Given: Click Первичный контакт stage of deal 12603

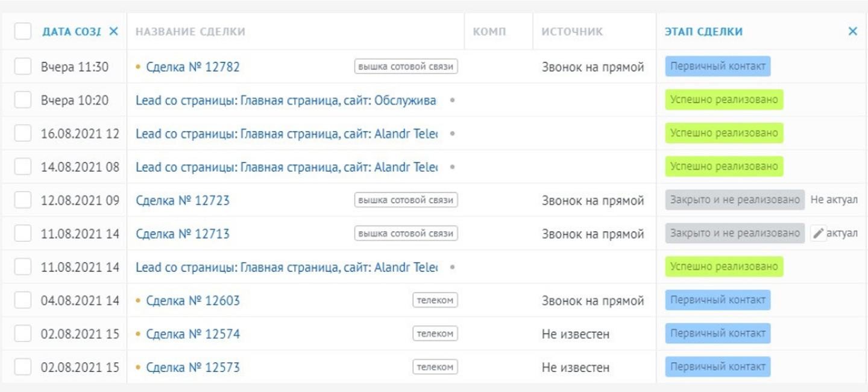Looking at the screenshot, I should 717,300.
